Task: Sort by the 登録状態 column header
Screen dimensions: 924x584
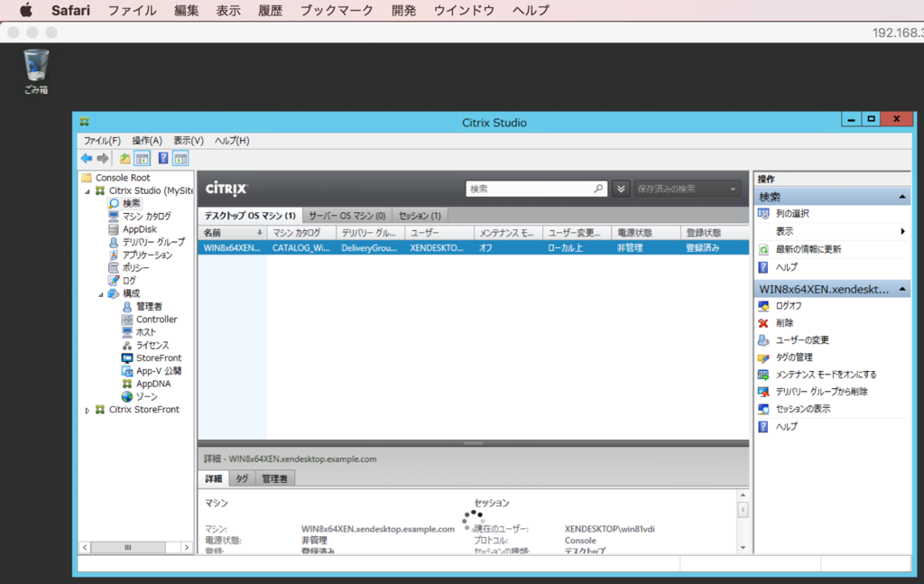Action: tap(715, 233)
